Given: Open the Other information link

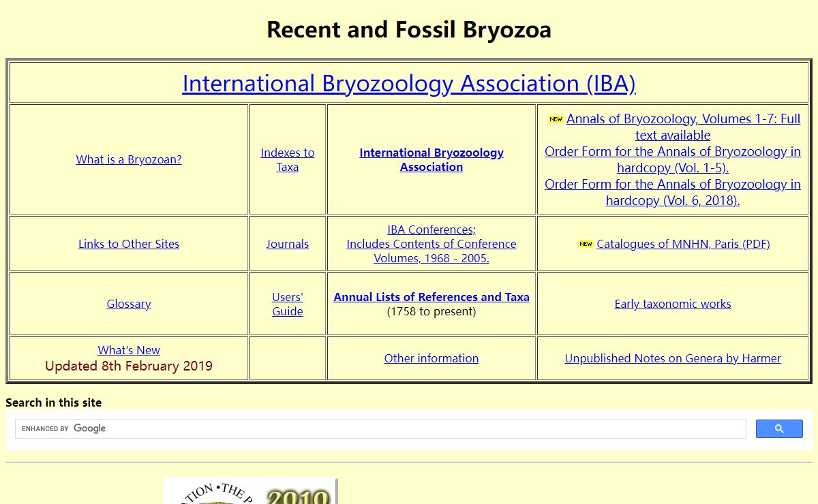Looking at the screenshot, I should [x=431, y=358].
